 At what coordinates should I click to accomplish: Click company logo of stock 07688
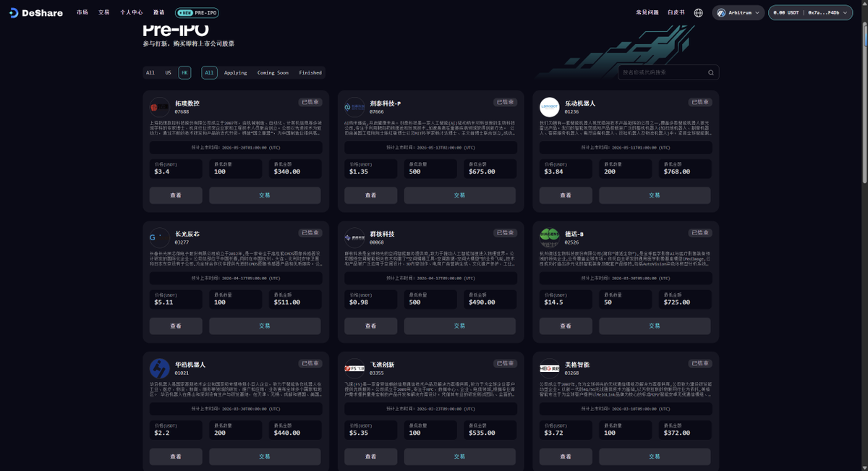click(x=159, y=107)
